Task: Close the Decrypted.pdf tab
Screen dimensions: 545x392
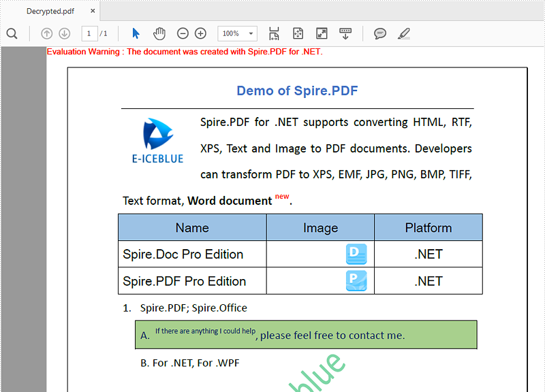Action: click(92, 11)
